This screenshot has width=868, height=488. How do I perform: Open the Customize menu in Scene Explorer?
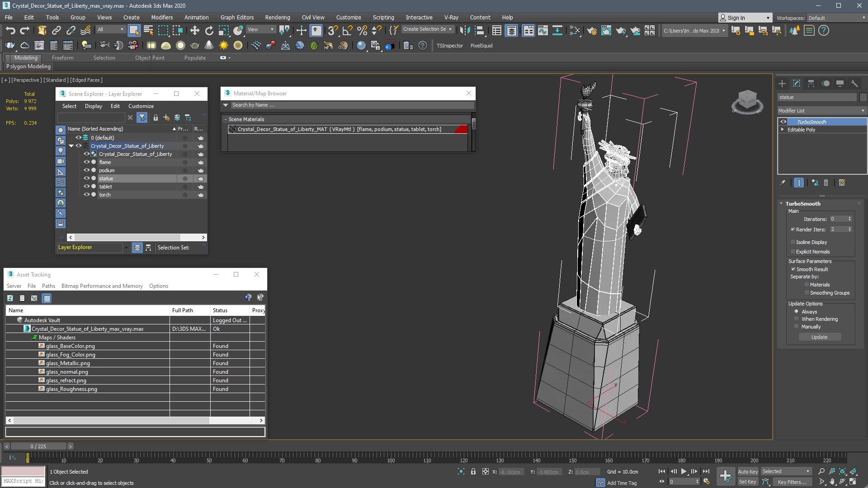point(141,106)
